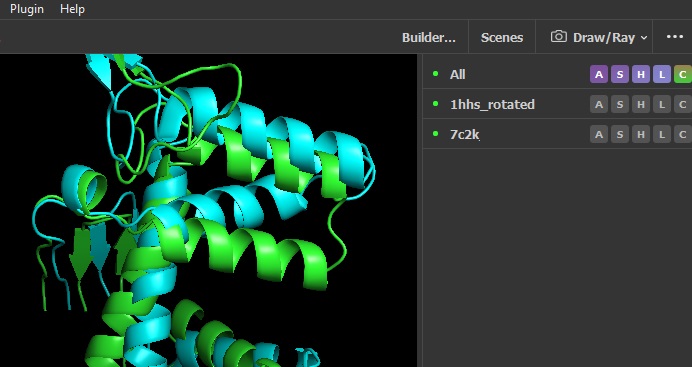The width and height of the screenshot is (692, 367).
Task: Open the three-dots overflow menu
Action: point(675,37)
